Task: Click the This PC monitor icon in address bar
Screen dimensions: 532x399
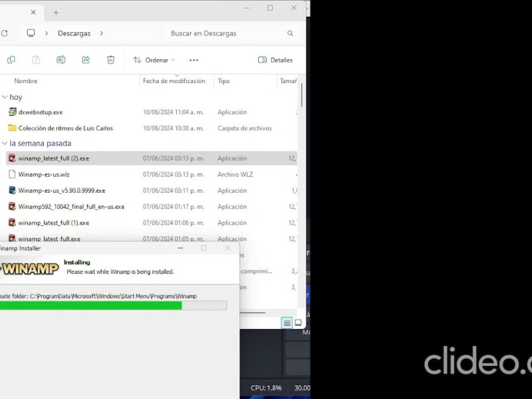Action: point(31,33)
